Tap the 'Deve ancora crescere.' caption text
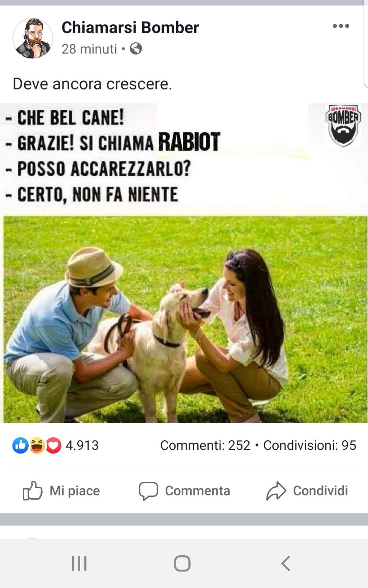The height and width of the screenshot is (588, 368). coord(92,84)
